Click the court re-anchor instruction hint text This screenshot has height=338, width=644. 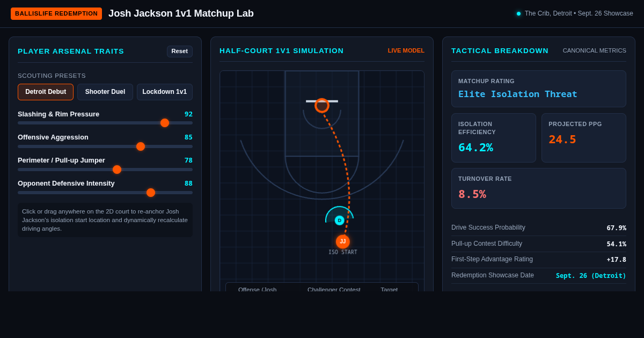tap(105, 220)
